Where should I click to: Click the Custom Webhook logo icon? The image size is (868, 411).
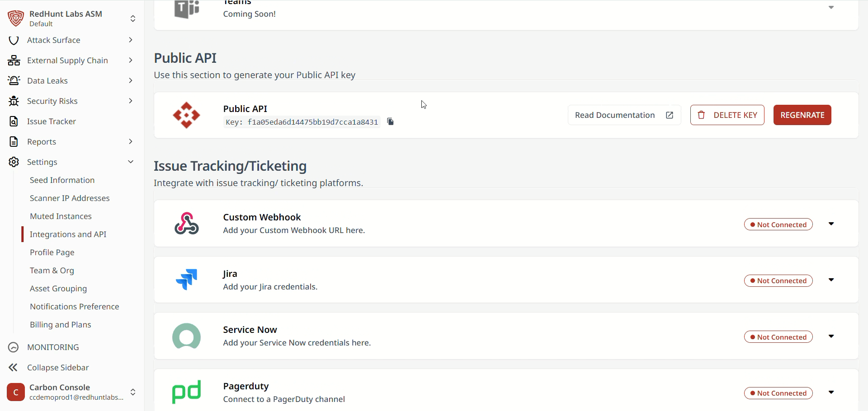point(186,224)
